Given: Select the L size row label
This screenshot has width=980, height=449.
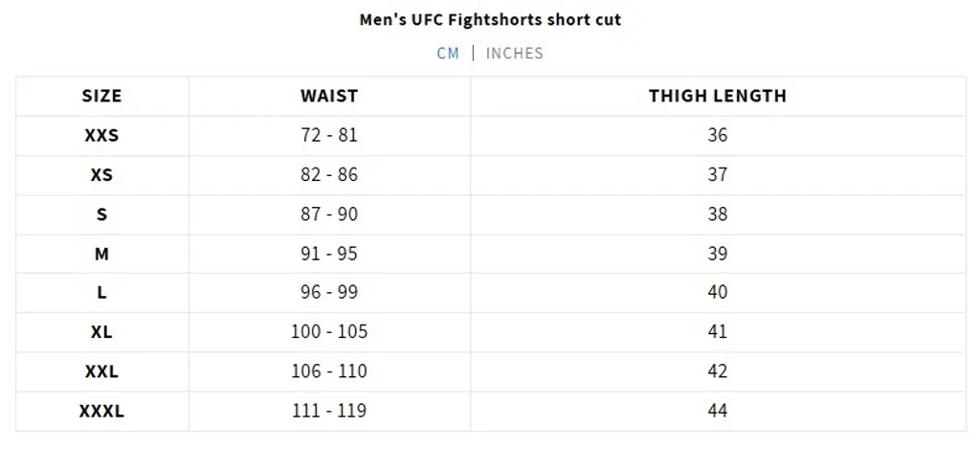Looking at the screenshot, I should (101, 292).
